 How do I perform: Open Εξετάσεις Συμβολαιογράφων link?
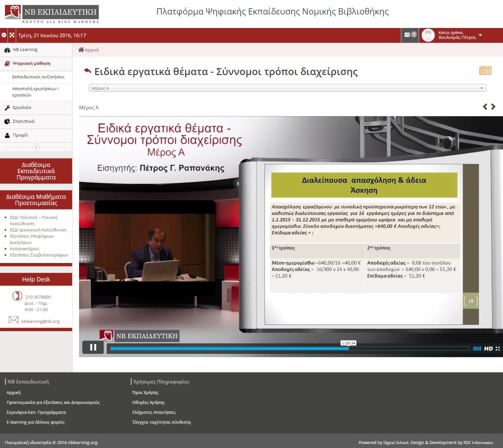pos(39,255)
